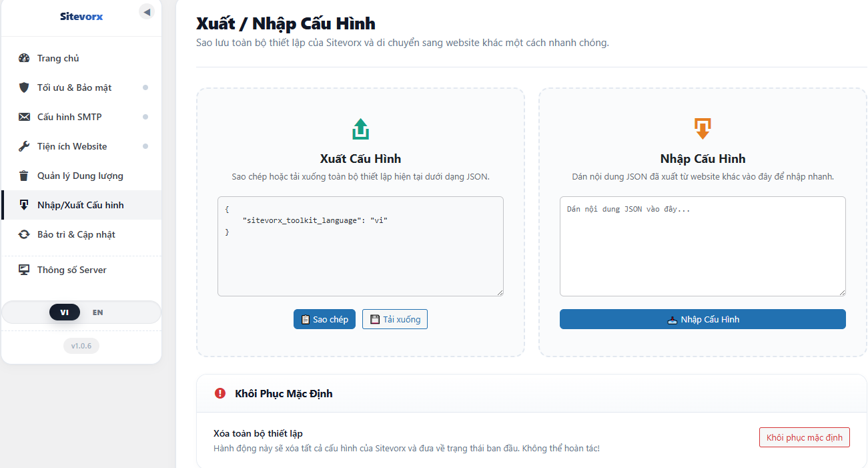
Task: Open the Nhập/Xuất Cấu hình menu item
Action: pyautogui.click(x=81, y=205)
